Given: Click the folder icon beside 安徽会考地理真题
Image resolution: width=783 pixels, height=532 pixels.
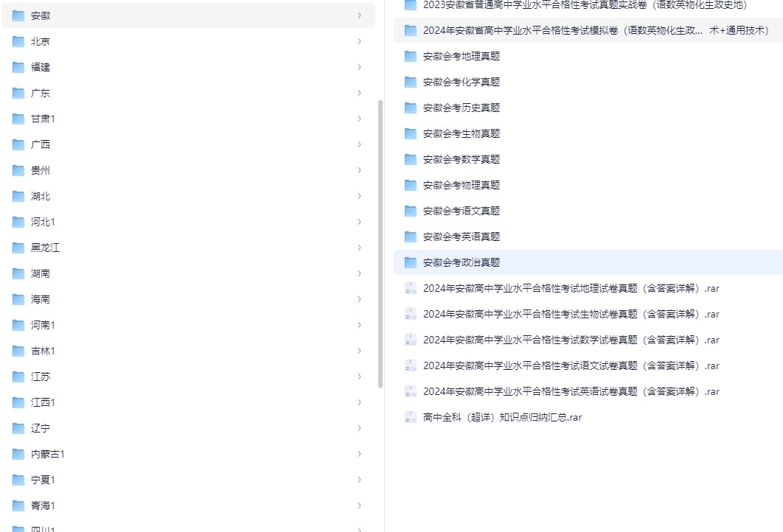Looking at the screenshot, I should [x=410, y=56].
